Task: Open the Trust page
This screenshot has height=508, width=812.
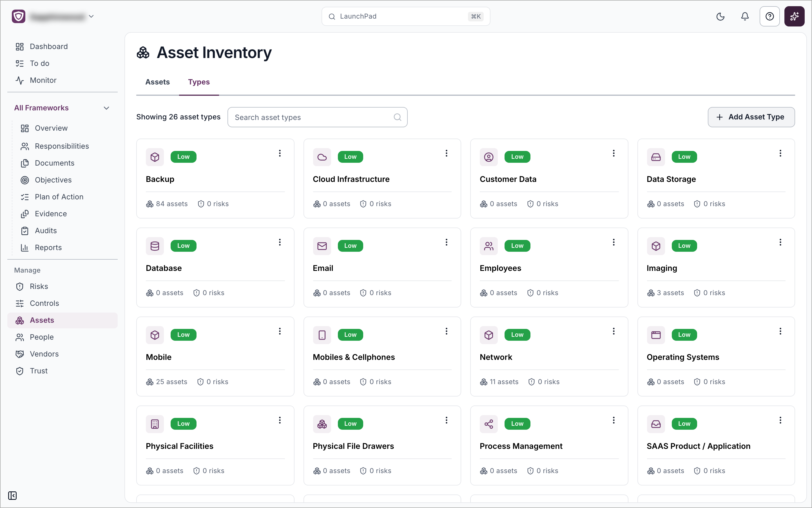Action: 63,371
